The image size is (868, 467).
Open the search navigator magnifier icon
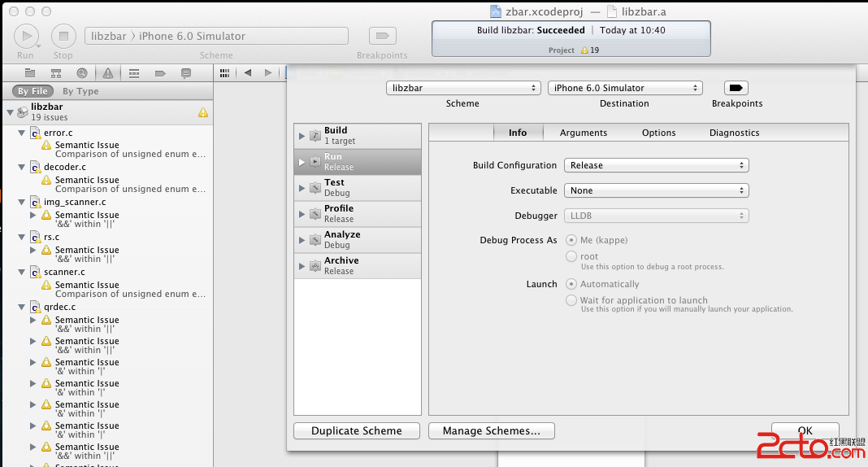coord(82,73)
